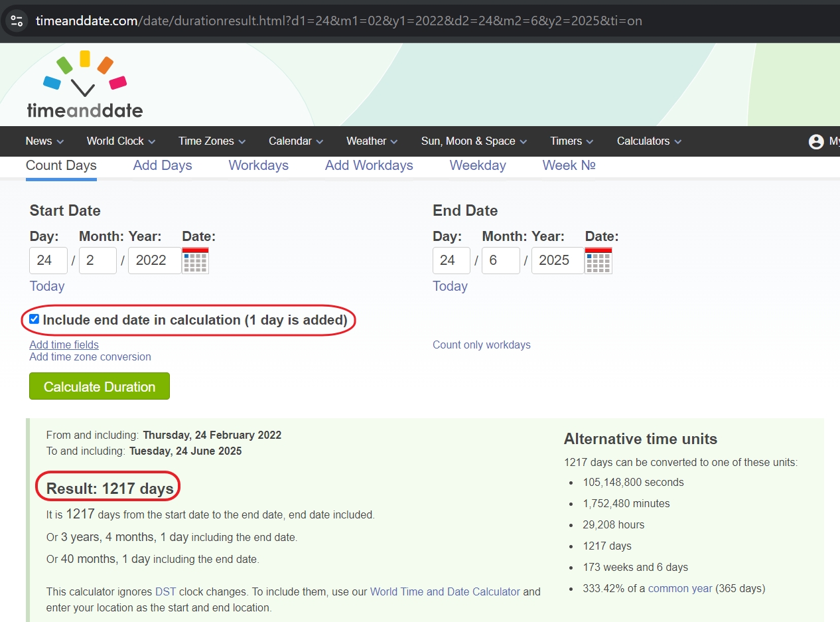Expand the Calendar dropdown menu

click(296, 141)
